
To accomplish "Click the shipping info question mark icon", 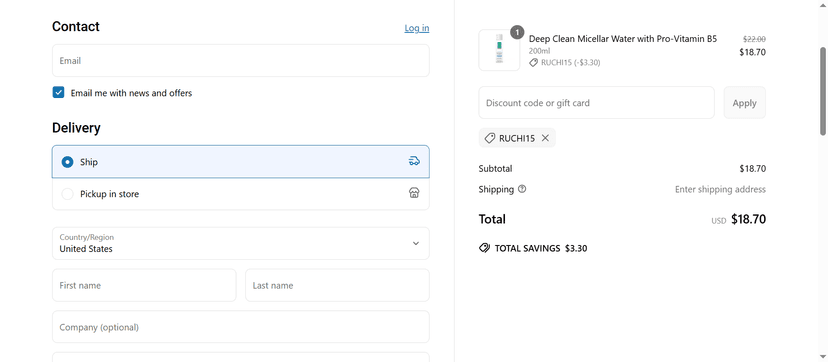I will click(x=522, y=189).
